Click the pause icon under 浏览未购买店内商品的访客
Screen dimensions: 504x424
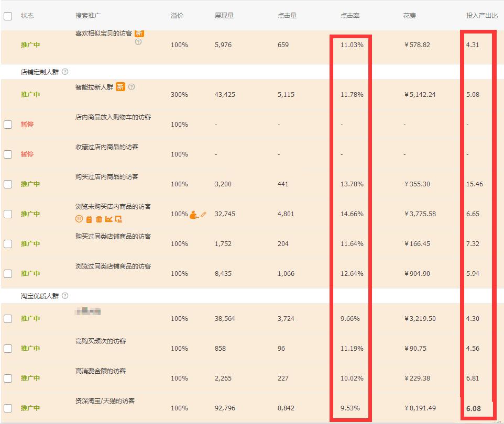coord(80,218)
